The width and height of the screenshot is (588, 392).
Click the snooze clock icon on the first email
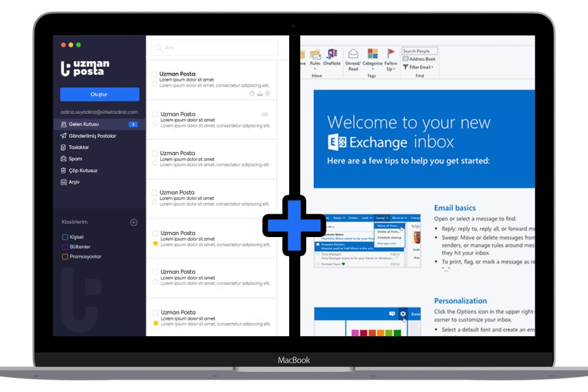click(252, 94)
